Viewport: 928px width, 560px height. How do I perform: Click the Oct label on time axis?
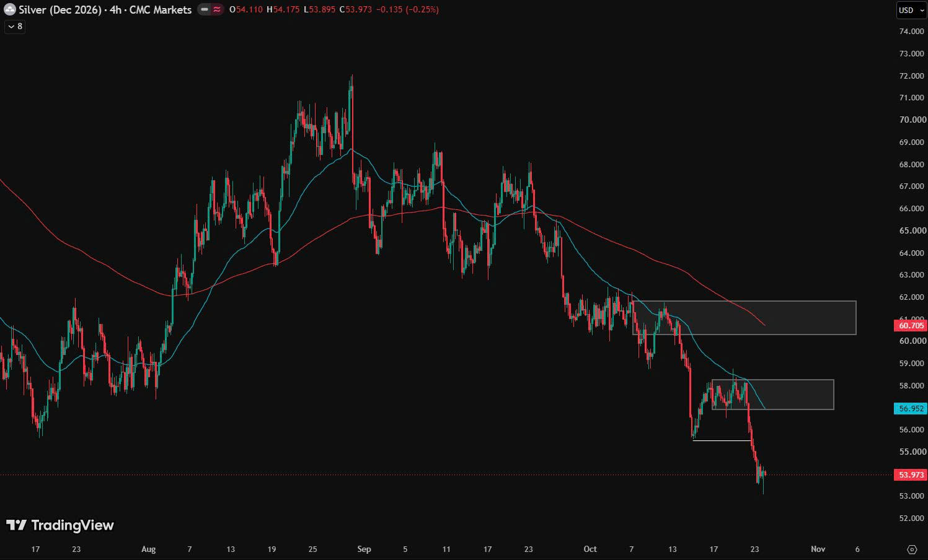click(x=590, y=549)
